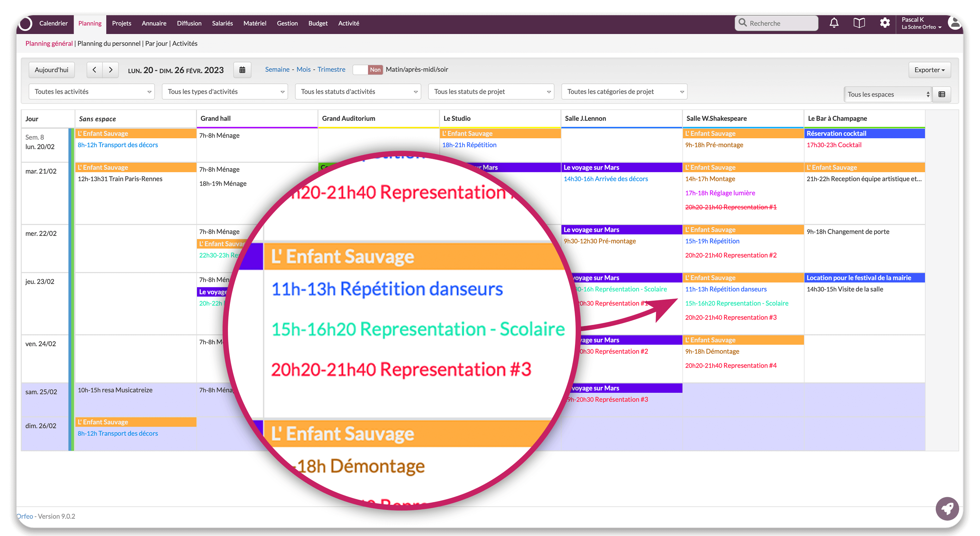The width and height of the screenshot is (980, 536).
Task: Open 15h-19h Répétition activity
Action: click(712, 241)
